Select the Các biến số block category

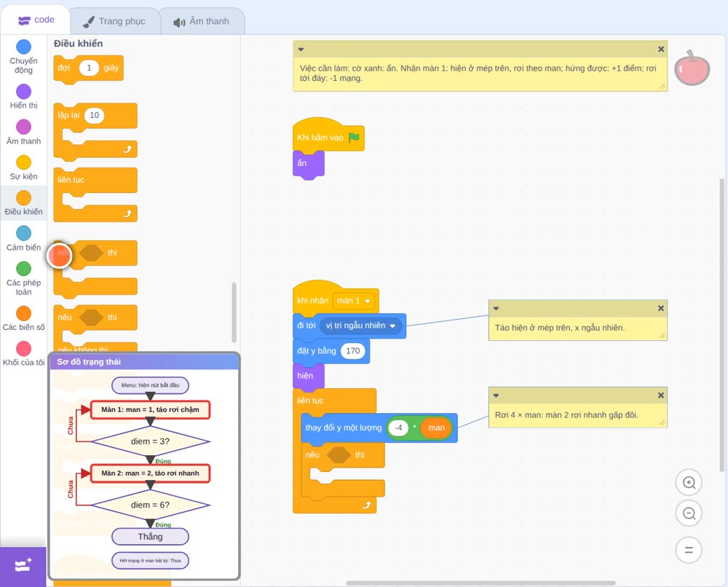[23, 318]
